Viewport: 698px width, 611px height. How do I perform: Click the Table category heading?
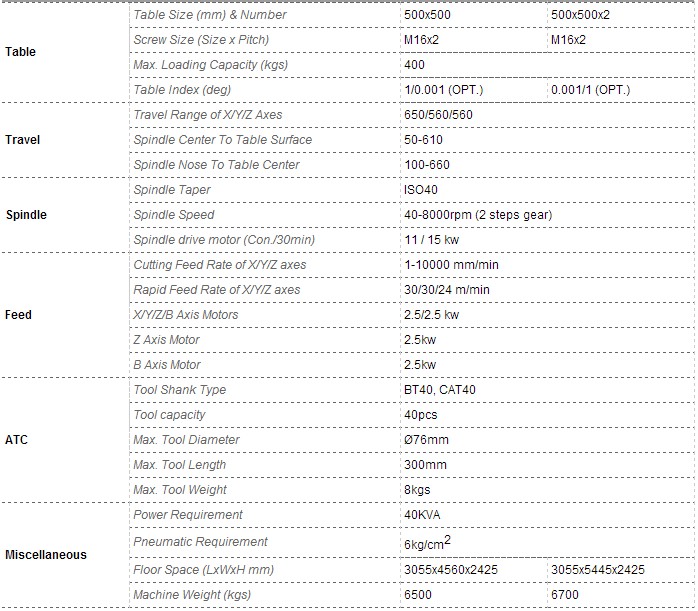[x=20, y=52]
